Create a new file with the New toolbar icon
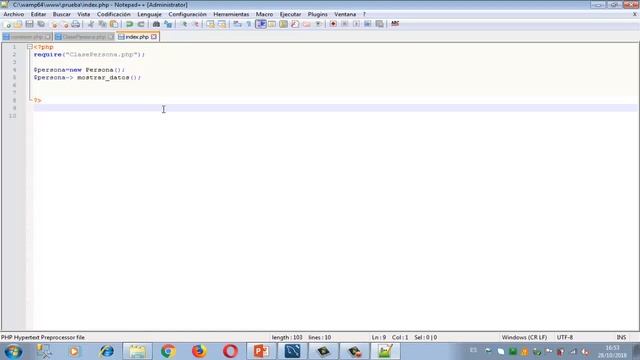The image size is (640, 360). (x=7, y=24)
